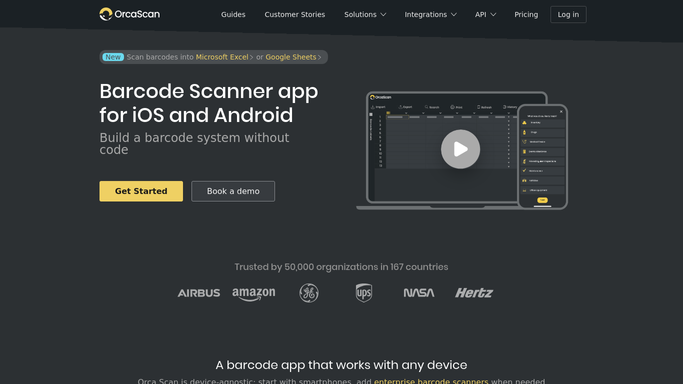
Task: Click the Airbus logo
Action: [199, 293]
